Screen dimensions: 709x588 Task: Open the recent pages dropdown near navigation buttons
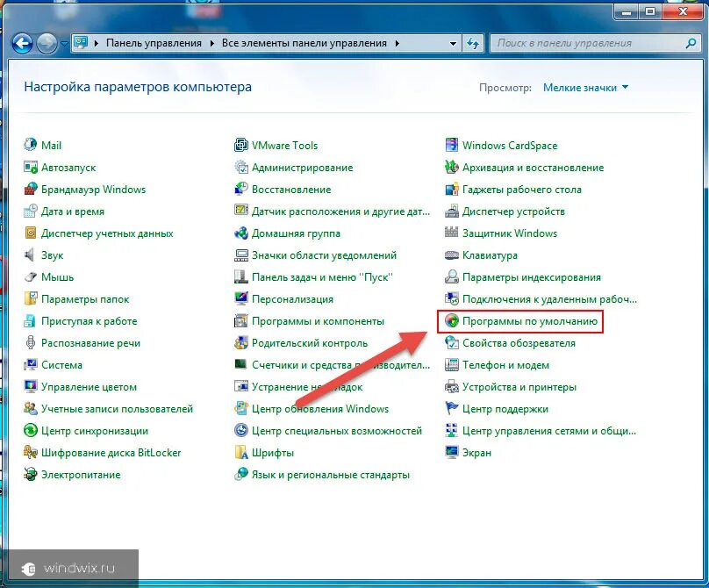click(x=64, y=44)
